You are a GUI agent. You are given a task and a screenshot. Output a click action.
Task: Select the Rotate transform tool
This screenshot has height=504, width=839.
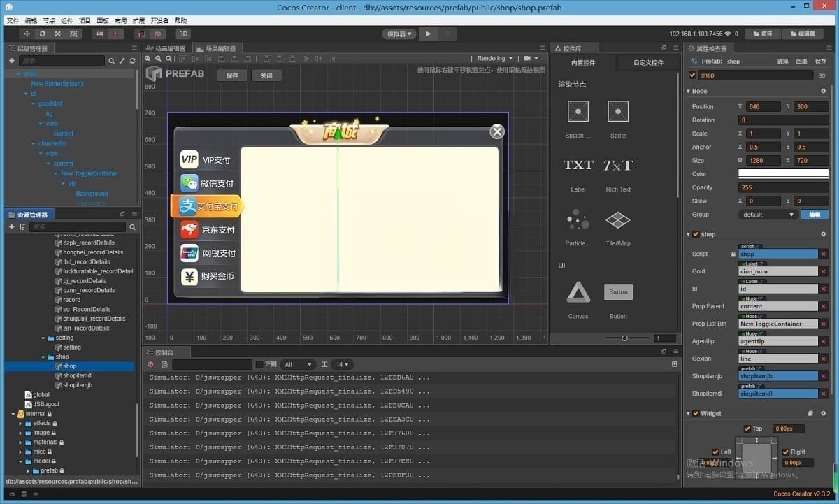(x=43, y=34)
